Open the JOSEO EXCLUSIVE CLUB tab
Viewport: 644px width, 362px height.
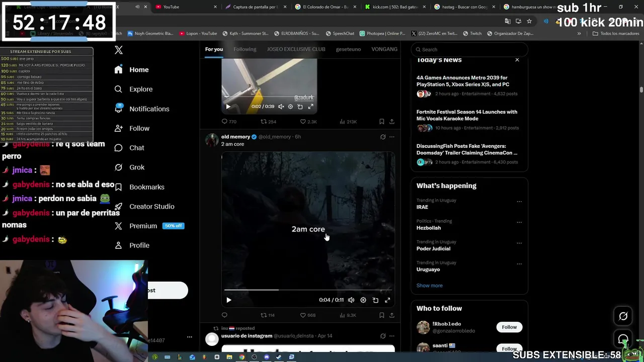coord(296,49)
